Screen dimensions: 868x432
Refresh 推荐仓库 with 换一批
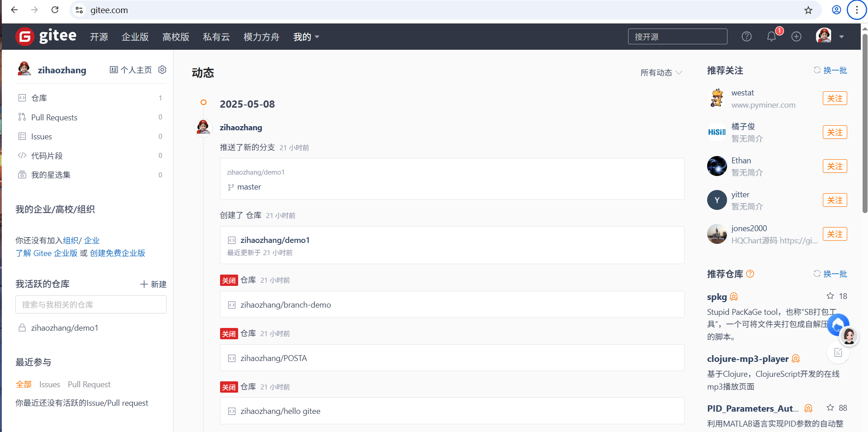830,274
